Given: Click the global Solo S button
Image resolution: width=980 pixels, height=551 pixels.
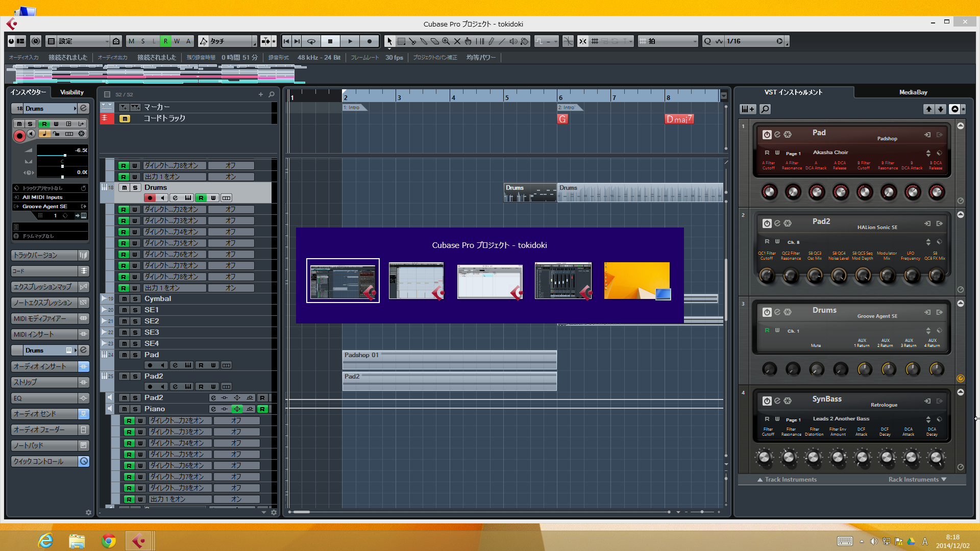Looking at the screenshot, I should pos(143,41).
